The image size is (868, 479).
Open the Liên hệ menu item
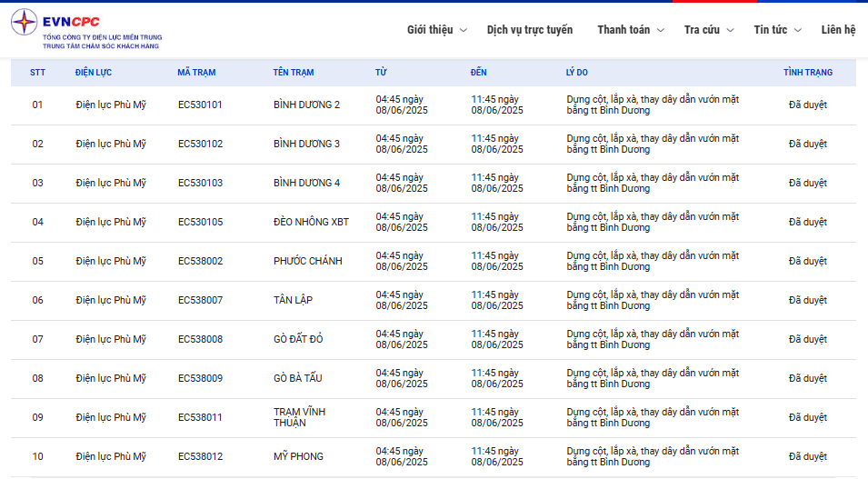click(838, 30)
